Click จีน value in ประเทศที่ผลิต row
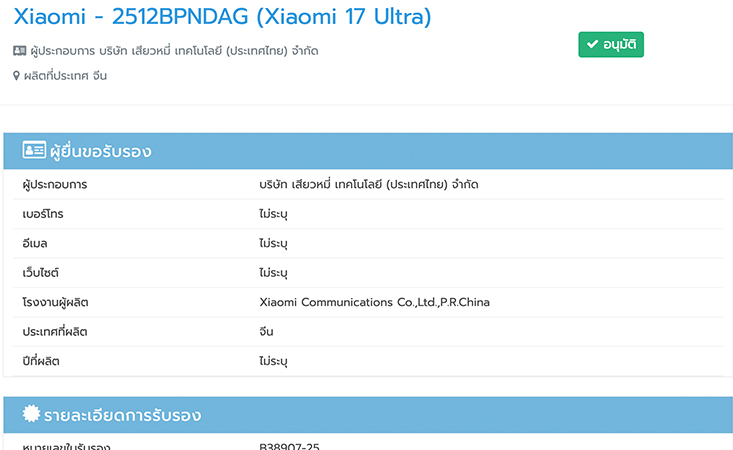733x450 pixels. click(266, 332)
